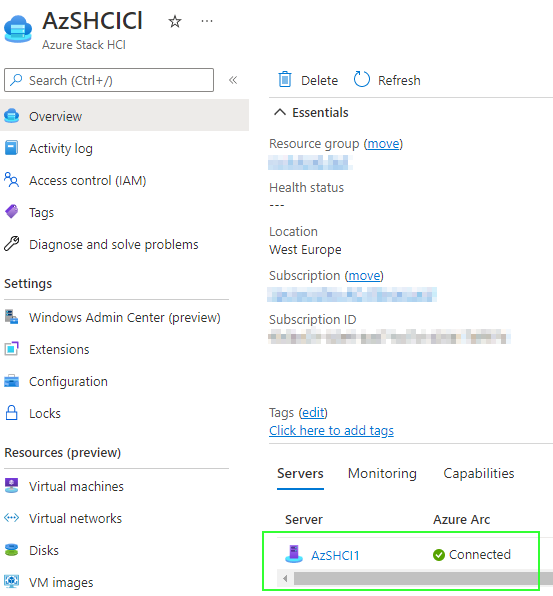
Task: Click here to add tags link
Action: (331, 430)
